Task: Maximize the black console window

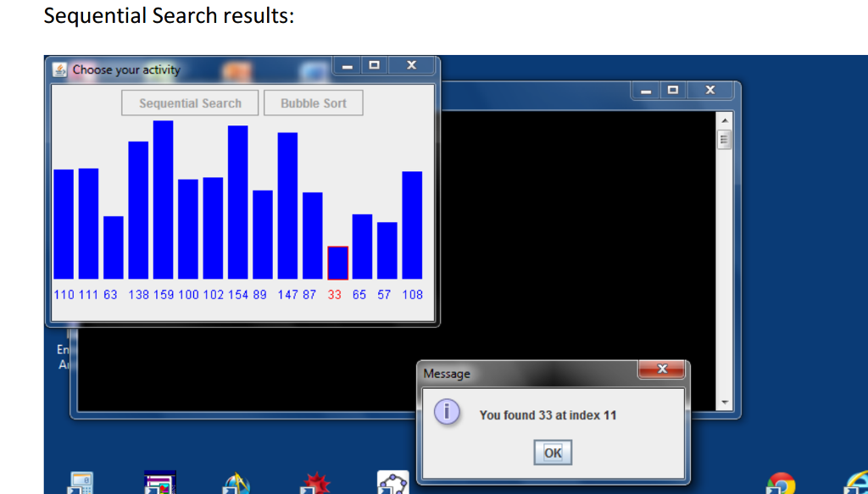Action: (x=673, y=90)
